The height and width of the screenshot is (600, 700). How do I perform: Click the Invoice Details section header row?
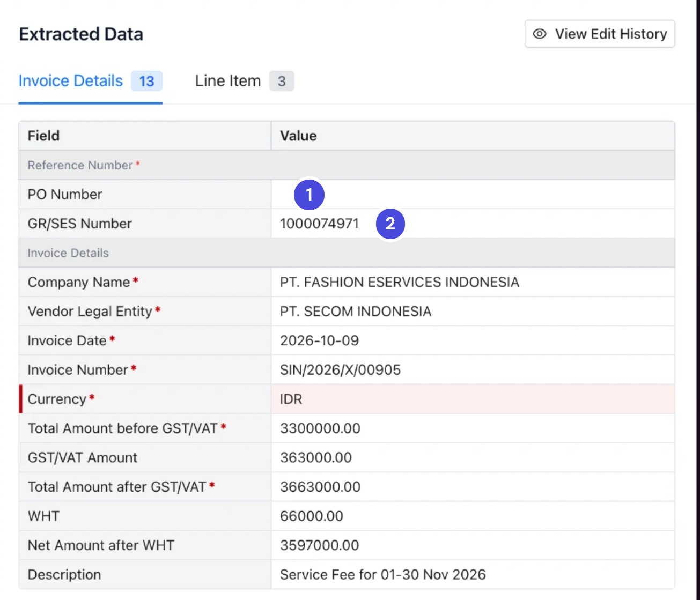(x=347, y=253)
